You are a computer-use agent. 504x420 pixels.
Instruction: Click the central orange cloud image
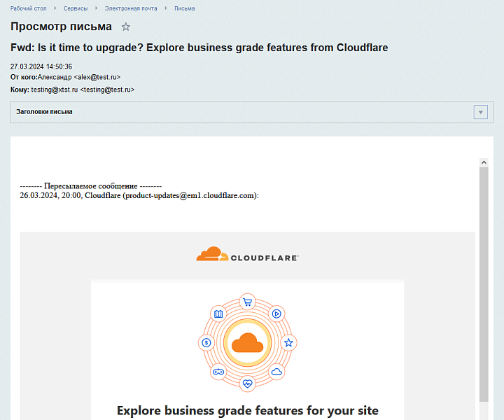tap(247, 343)
